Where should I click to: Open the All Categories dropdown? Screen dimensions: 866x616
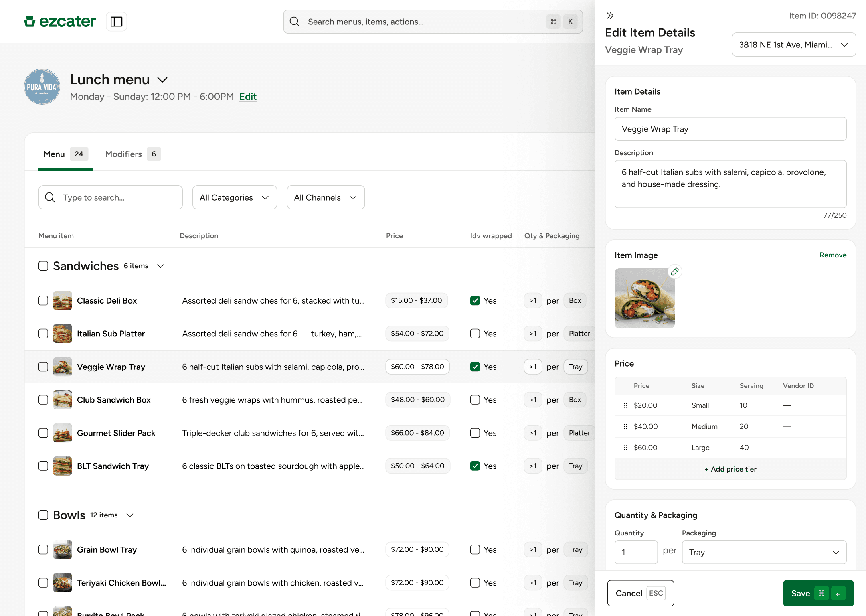[234, 197]
